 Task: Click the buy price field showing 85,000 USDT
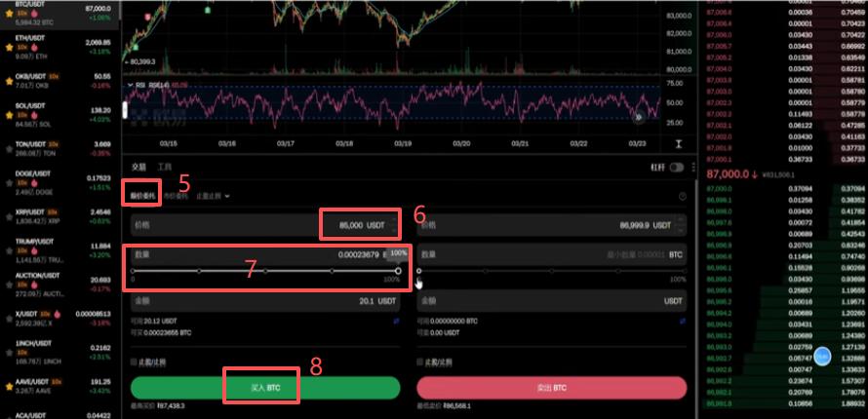(x=265, y=225)
